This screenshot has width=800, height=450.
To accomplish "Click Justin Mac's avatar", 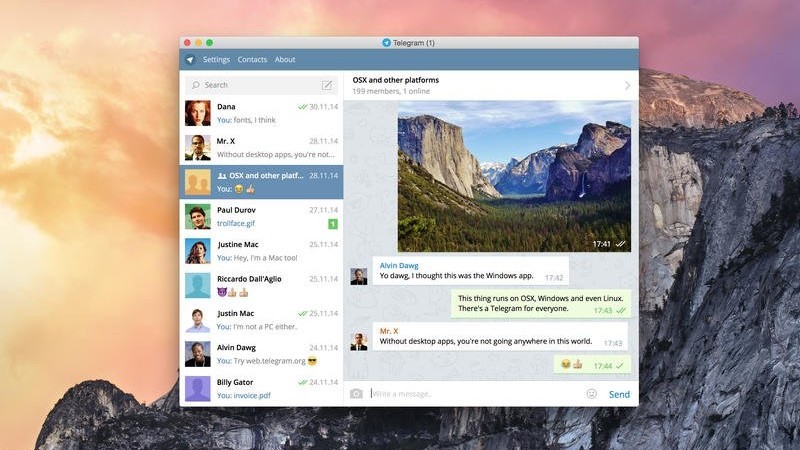I will [197, 320].
